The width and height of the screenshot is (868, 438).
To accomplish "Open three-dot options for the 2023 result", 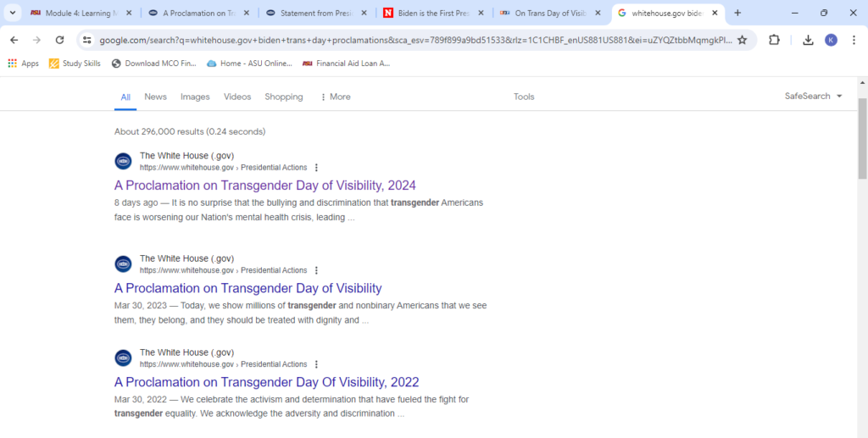I will 316,270.
